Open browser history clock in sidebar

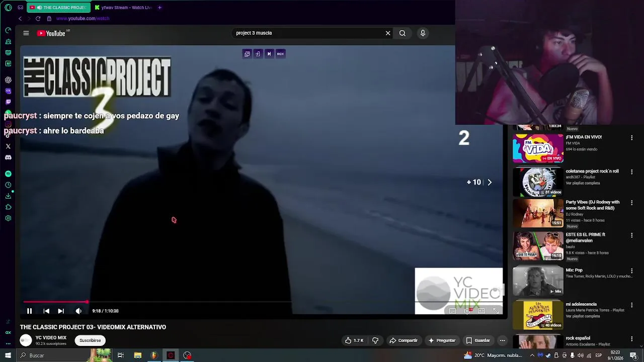8,185
